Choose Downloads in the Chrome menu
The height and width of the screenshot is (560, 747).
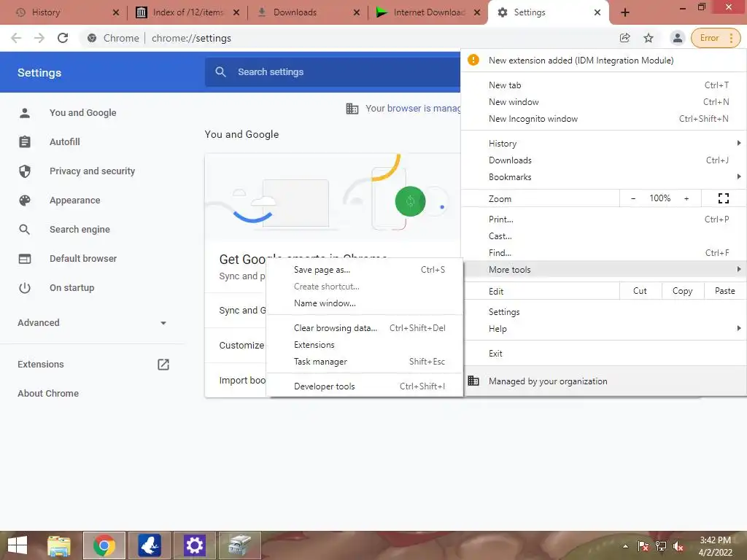click(603, 160)
